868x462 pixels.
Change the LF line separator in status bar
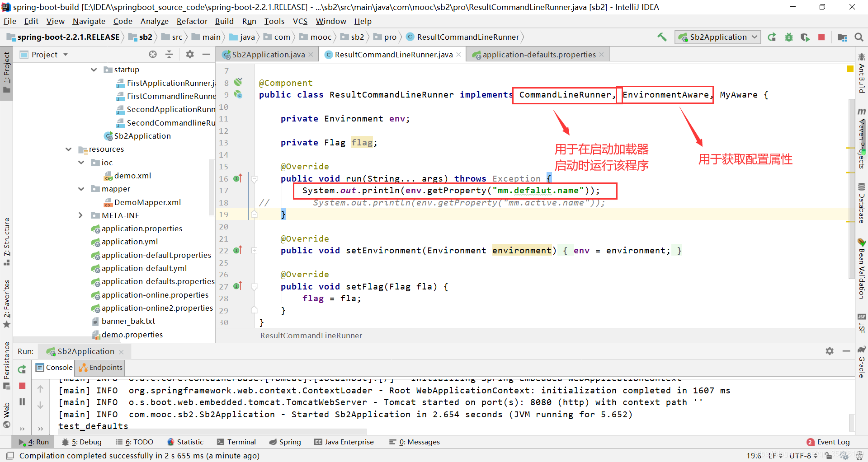(775, 456)
